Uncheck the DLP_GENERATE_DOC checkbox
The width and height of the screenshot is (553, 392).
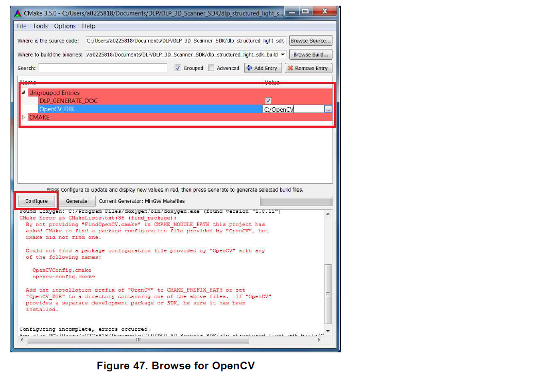(x=268, y=101)
